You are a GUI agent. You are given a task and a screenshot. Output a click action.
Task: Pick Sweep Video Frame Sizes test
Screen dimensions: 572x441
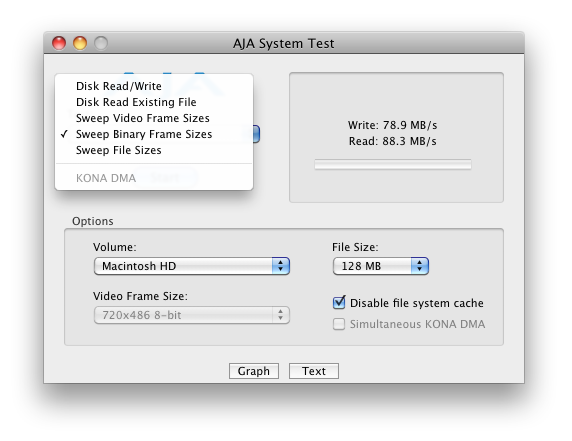tap(154, 118)
